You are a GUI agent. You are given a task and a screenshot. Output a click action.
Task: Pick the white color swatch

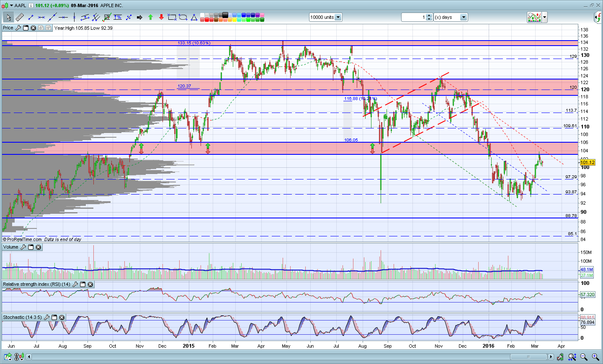point(202,15)
